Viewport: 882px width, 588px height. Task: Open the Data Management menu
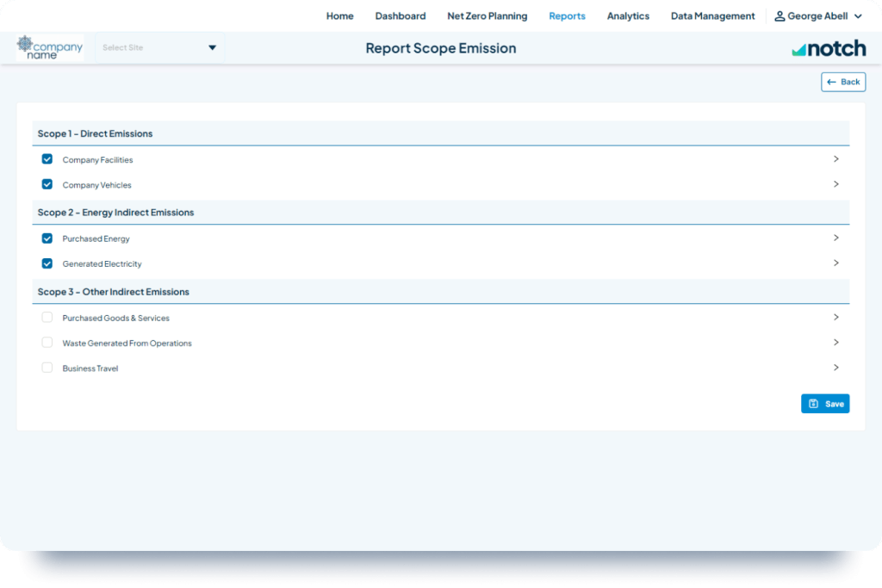coord(712,16)
